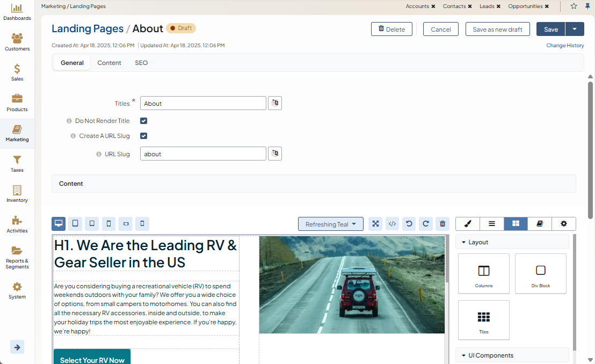The height and width of the screenshot is (364, 595).
Task: Switch to the SEO tab
Action: click(141, 63)
